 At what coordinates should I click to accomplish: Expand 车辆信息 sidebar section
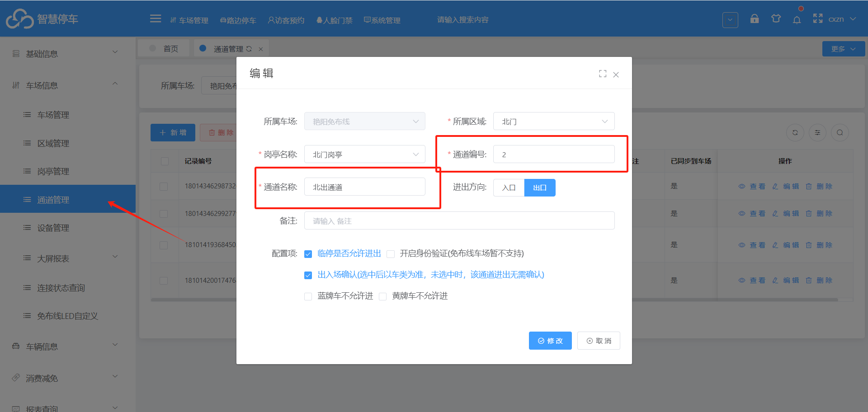(x=68, y=346)
